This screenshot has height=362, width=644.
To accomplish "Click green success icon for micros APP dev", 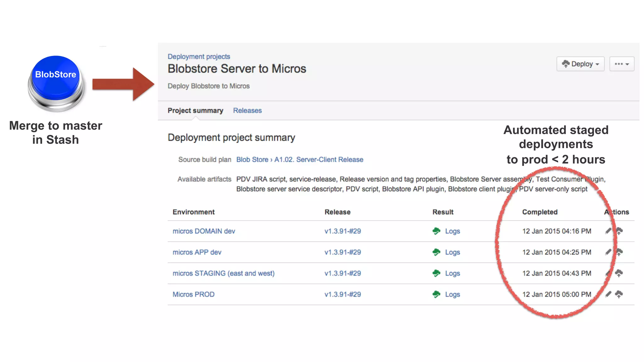I will [436, 252].
